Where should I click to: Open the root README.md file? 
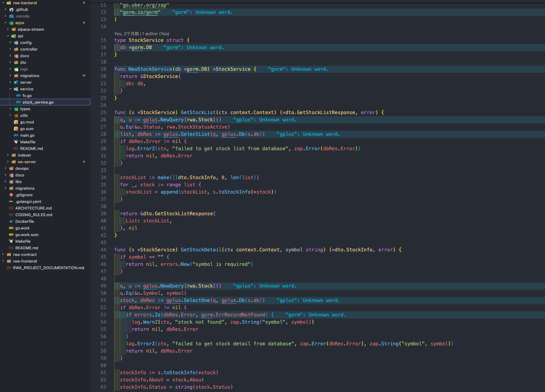tap(27, 248)
